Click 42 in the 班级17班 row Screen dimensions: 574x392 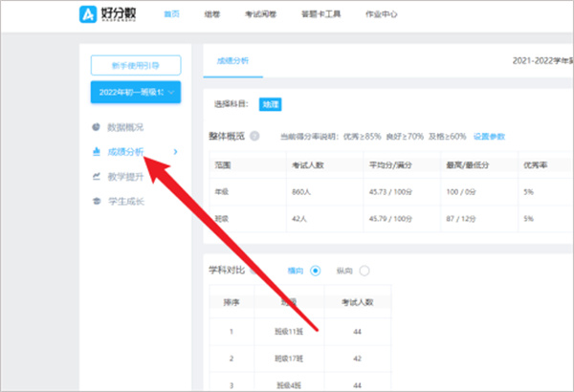tap(357, 359)
